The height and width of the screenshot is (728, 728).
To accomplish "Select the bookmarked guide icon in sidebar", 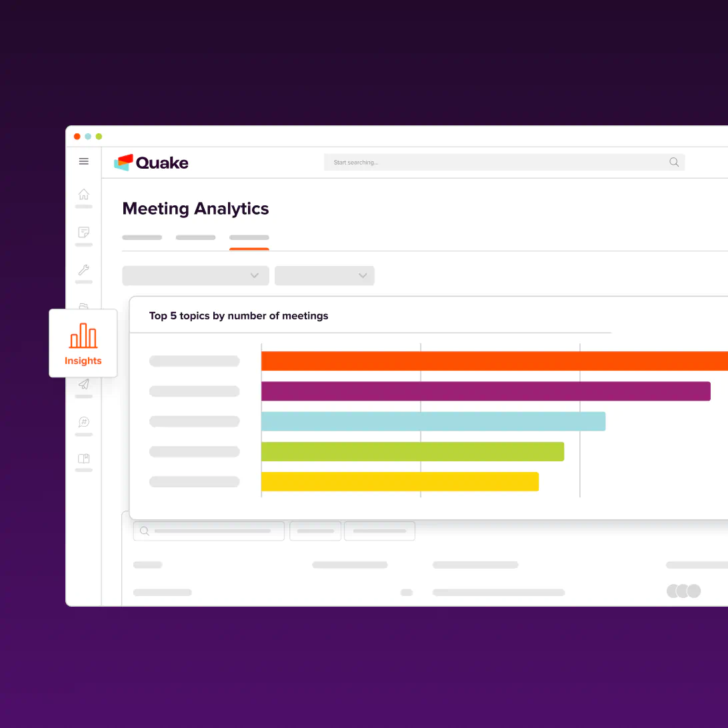I will 83,459.
